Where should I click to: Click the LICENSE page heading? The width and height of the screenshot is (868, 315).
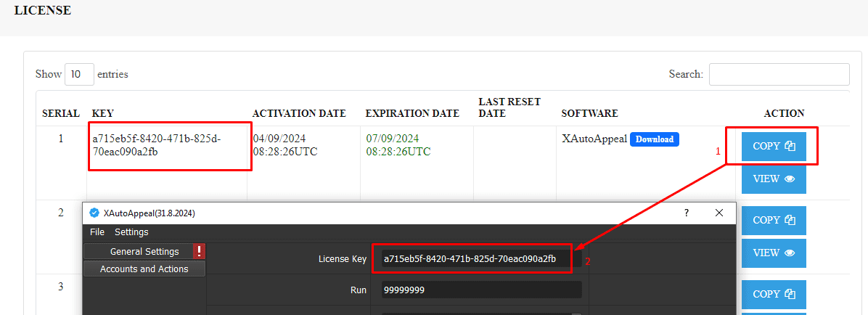click(43, 10)
